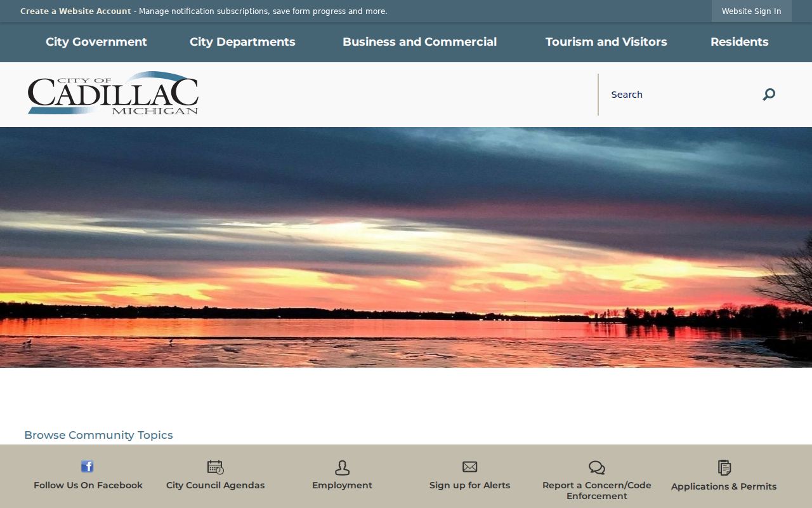Click the envelope icon for alerts

click(x=470, y=467)
